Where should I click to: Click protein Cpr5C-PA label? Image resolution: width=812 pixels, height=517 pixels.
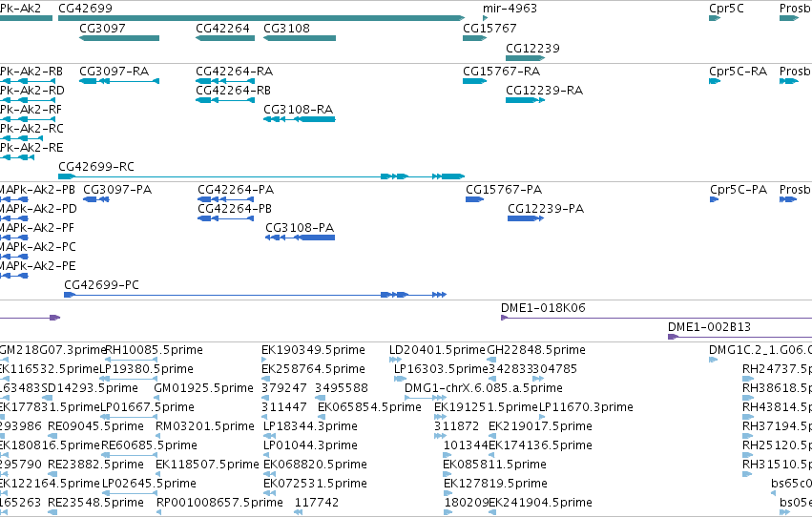738,190
